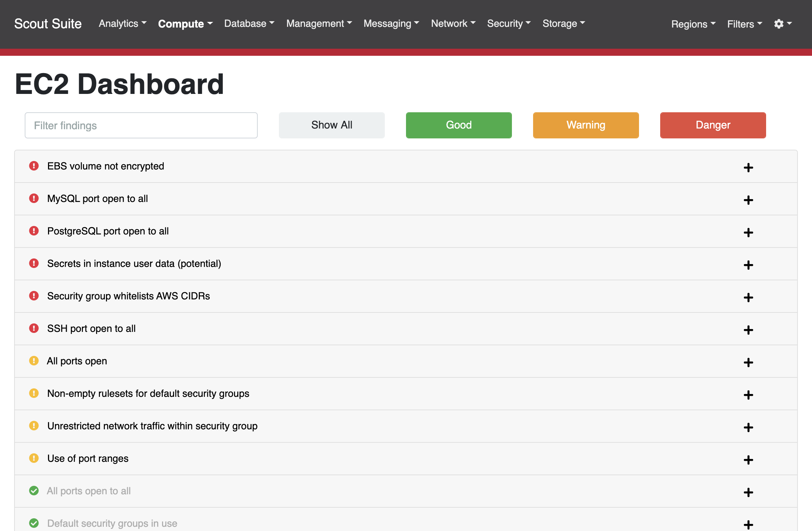Filter findings by Warning
The width and height of the screenshot is (812, 531).
click(586, 125)
